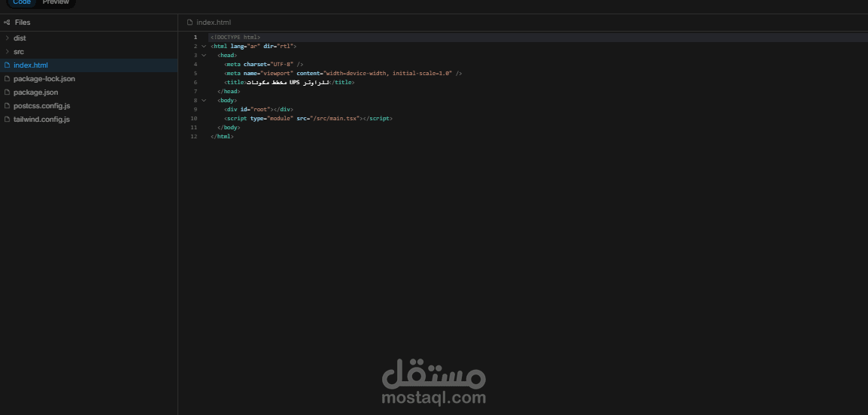
Task: Open the dist folder
Action: click(x=20, y=38)
